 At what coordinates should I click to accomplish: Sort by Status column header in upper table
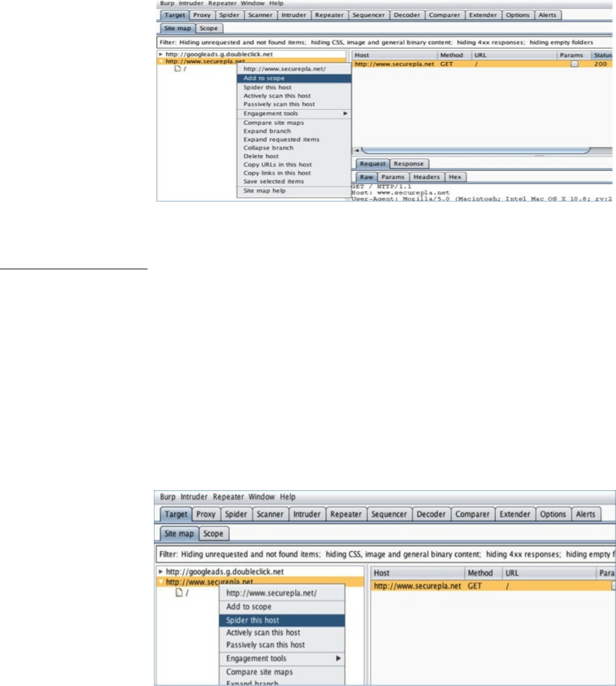(x=603, y=55)
